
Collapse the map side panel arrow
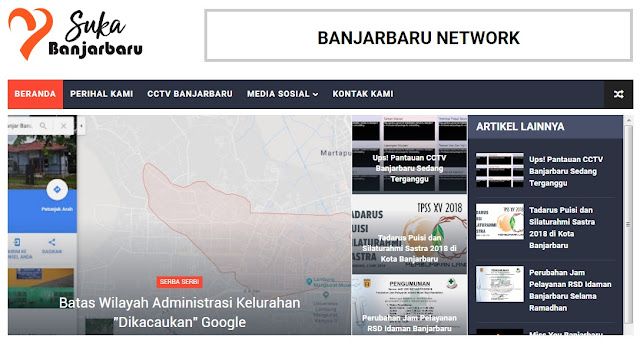click(81, 126)
